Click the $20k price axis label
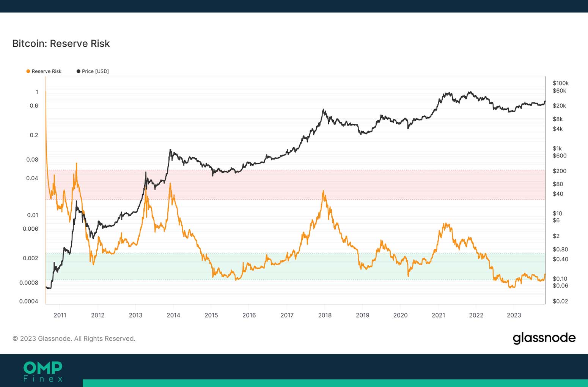588x387 pixels. pyautogui.click(x=560, y=106)
